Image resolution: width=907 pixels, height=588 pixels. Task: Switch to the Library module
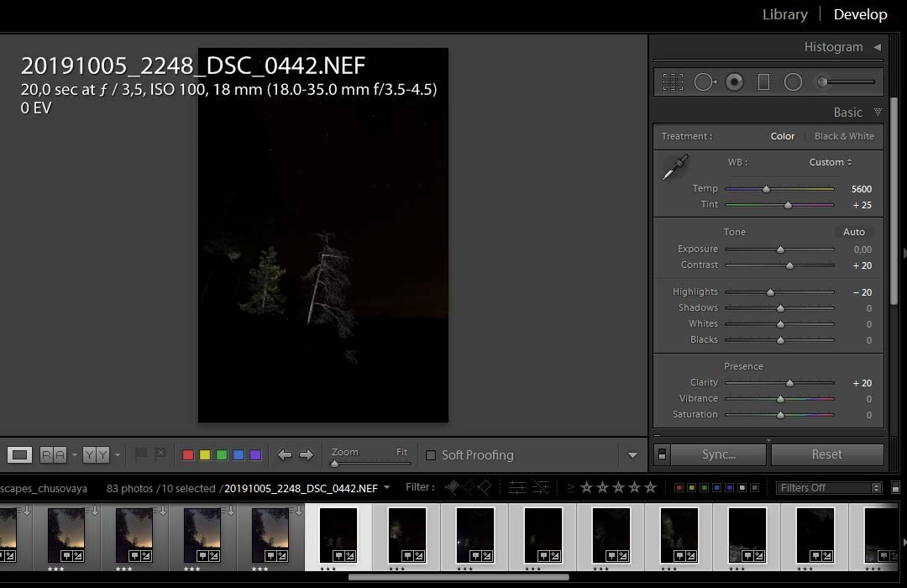784,14
